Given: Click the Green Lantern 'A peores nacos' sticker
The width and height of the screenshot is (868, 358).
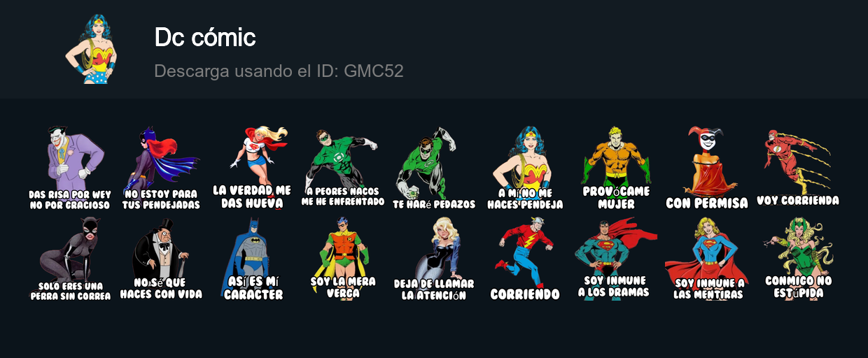Looking at the screenshot, I should pos(343,169).
